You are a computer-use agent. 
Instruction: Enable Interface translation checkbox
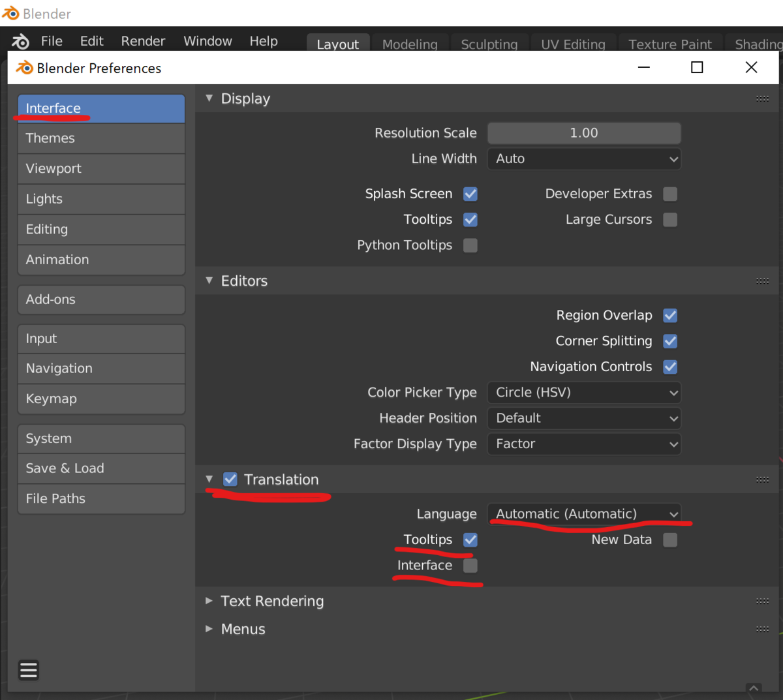pyautogui.click(x=470, y=566)
